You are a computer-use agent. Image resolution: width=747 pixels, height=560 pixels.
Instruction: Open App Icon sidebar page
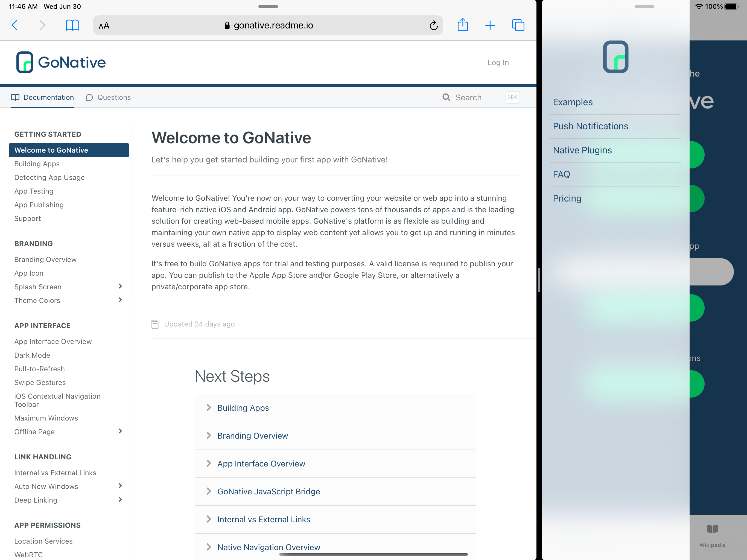pos(29,273)
